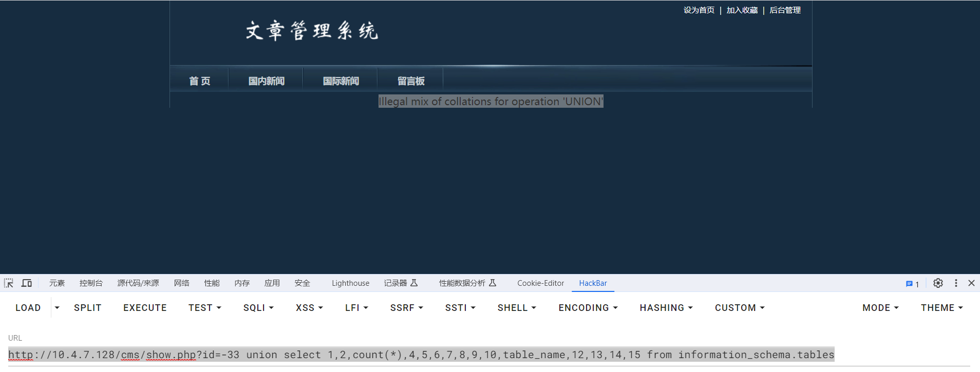Open the MODE dropdown

tap(880, 308)
